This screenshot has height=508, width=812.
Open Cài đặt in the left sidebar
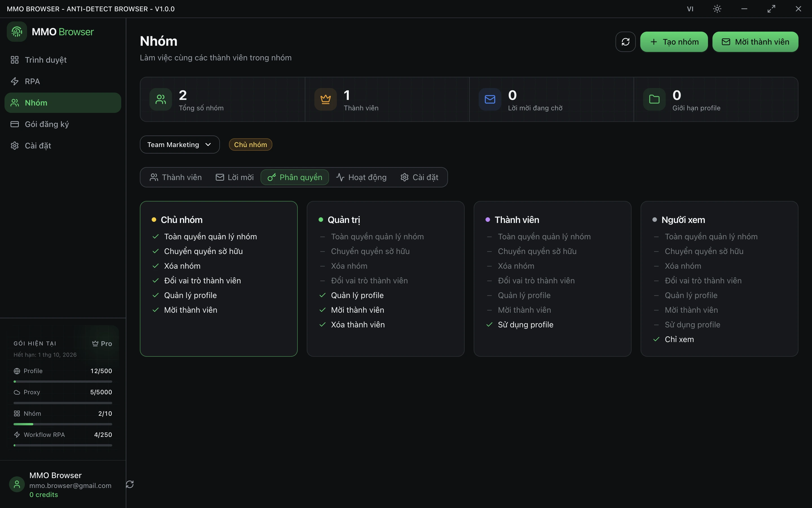click(63, 146)
